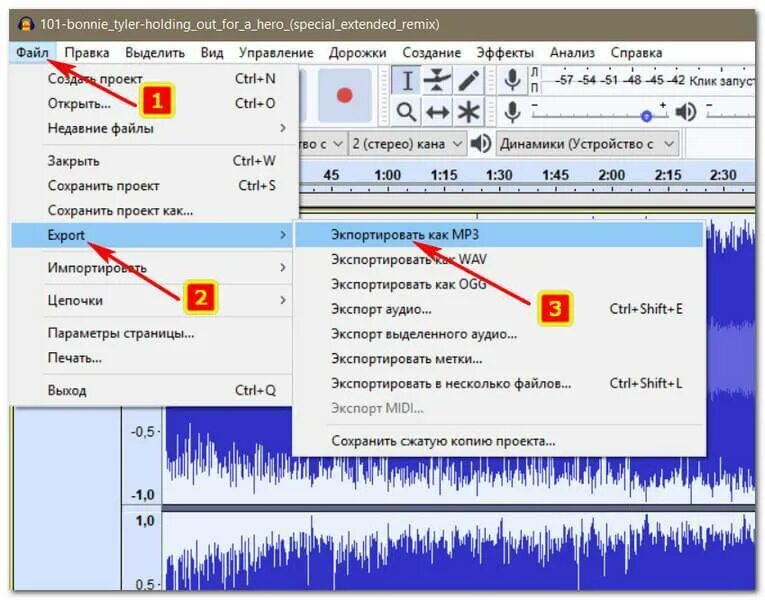Screen dimensions: 765x600
Task: Open the Эффекты menu
Action: [x=505, y=52]
